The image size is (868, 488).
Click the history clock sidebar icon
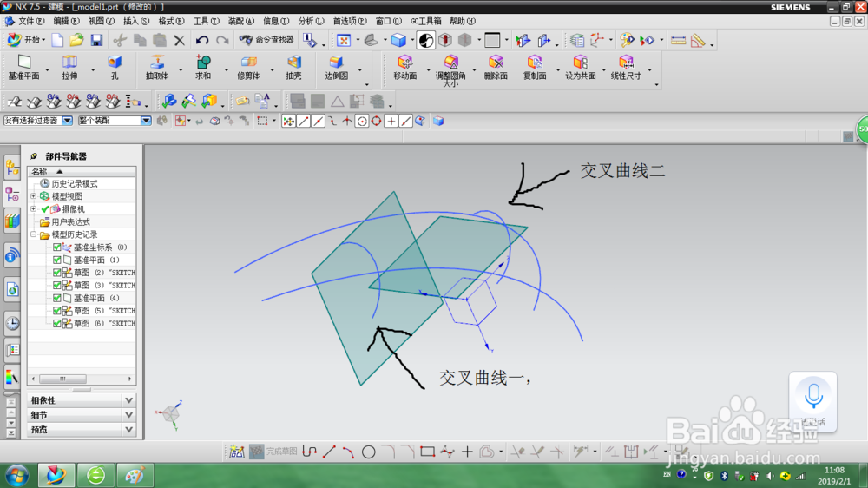click(x=12, y=323)
